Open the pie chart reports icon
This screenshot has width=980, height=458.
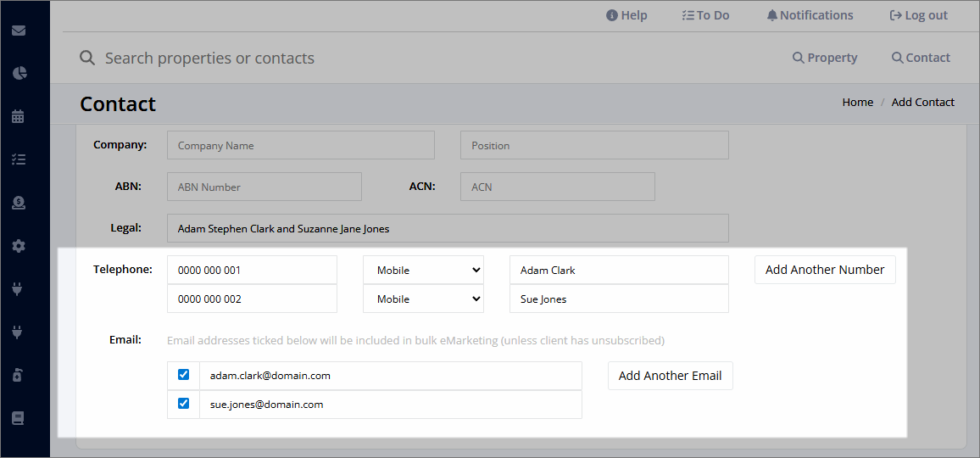point(19,73)
